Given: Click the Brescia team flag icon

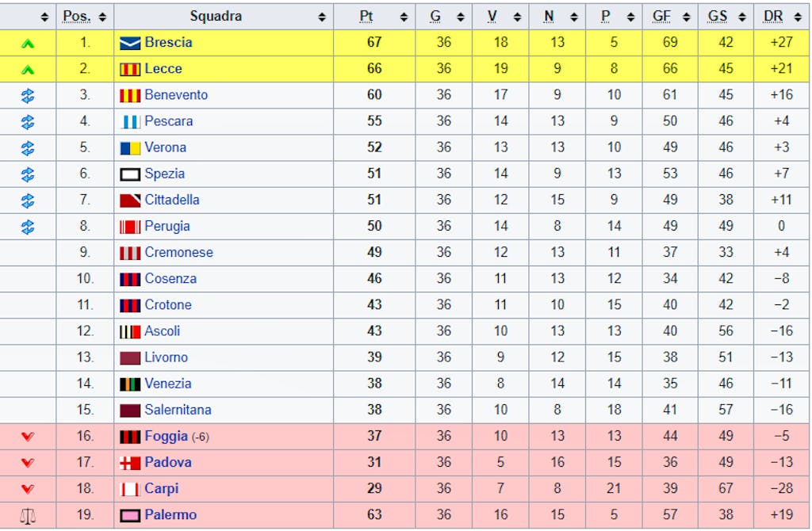Looking at the screenshot, I should [x=130, y=43].
